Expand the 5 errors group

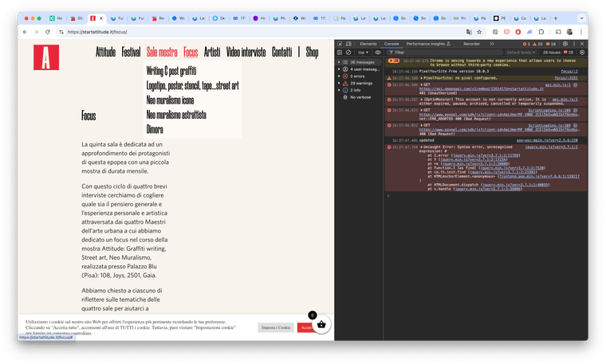(339, 76)
